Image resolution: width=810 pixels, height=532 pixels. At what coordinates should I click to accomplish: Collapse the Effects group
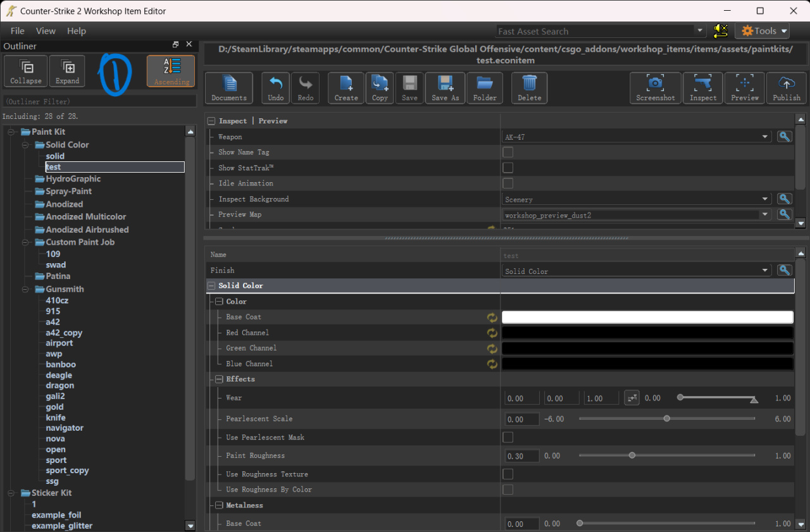click(x=220, y=380)
